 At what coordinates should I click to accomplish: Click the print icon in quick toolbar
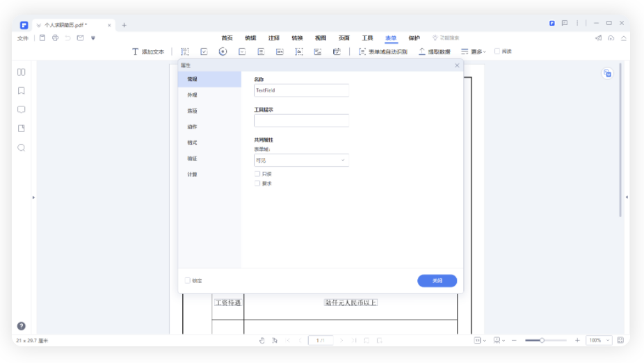[55, 38]
